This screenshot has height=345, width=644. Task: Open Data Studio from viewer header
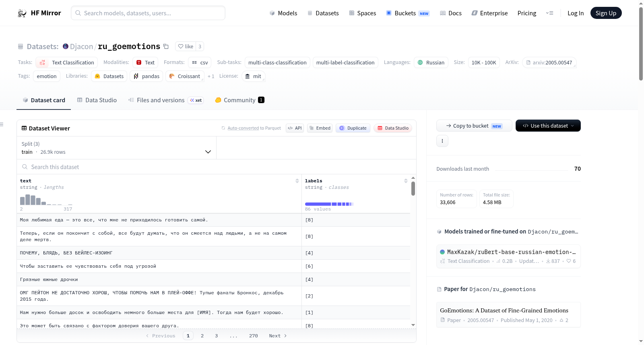(393, 128)
